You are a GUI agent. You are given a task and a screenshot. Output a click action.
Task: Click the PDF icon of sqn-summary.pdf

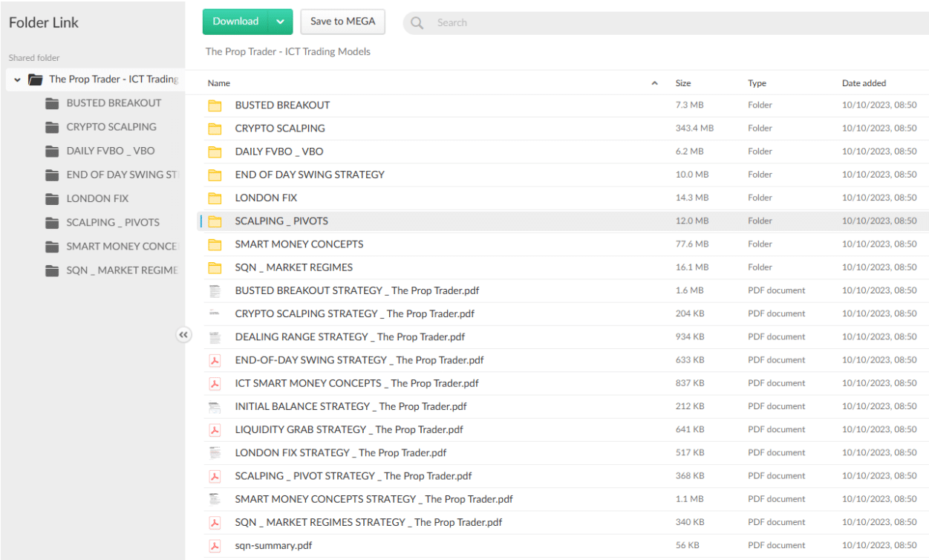point(215,546)
